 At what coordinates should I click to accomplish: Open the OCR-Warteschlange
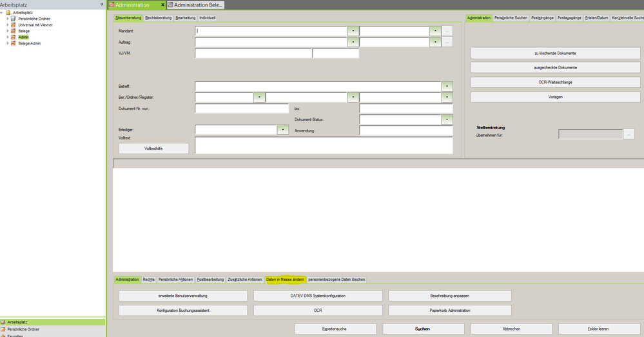pyautogui.click(x=555, y=82)
